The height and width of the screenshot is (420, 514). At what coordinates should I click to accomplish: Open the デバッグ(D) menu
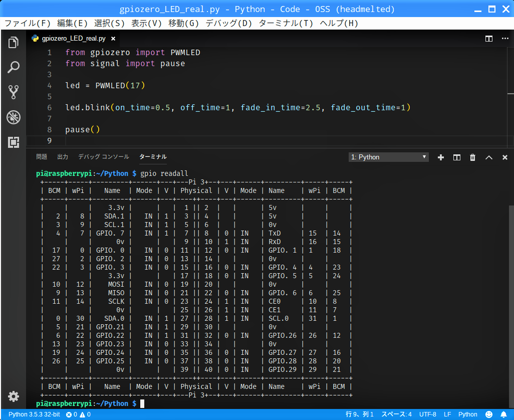229,23
